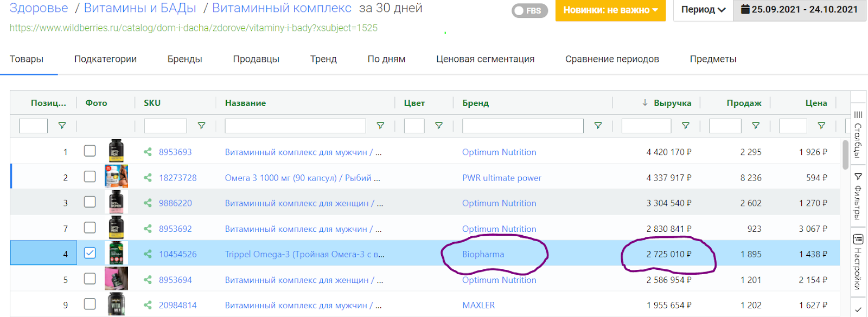The width and height of the screenshot is (868, 317).
Task: Open product photo thumbnail for SKU 18273728
Action: click(x=116, y=177)
